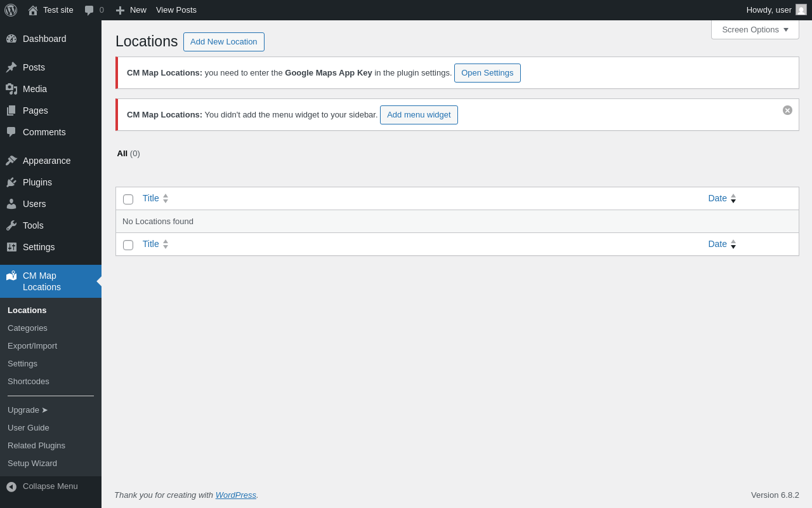Open the Export/Import submenu item

32,346
